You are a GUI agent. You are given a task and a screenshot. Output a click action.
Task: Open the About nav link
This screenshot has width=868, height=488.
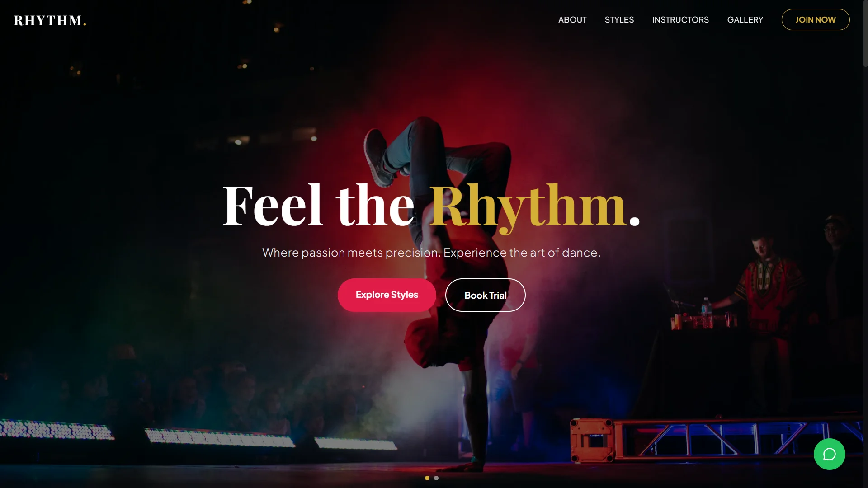coord(572,20)
